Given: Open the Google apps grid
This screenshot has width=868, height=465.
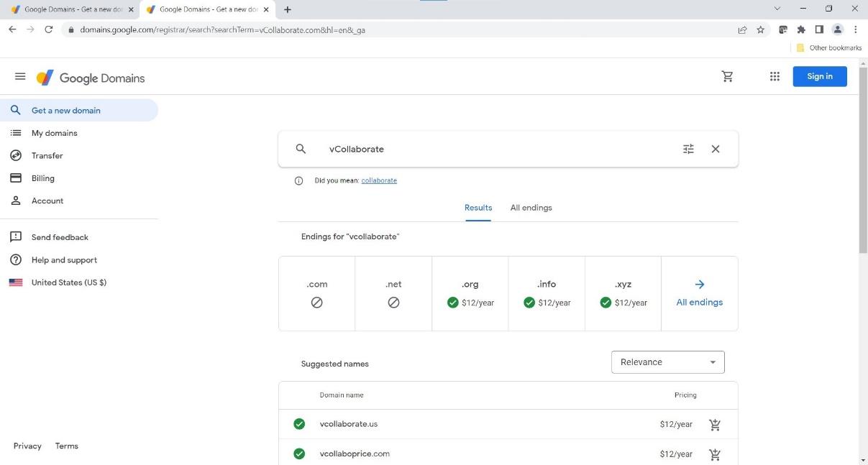Looking at the screenshot, I should [775, 77].
